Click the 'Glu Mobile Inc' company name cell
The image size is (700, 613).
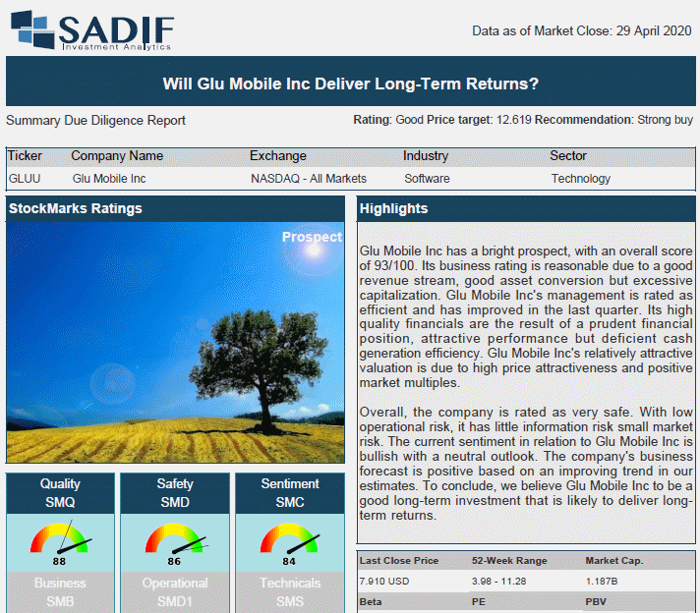[x=109, y=179]
